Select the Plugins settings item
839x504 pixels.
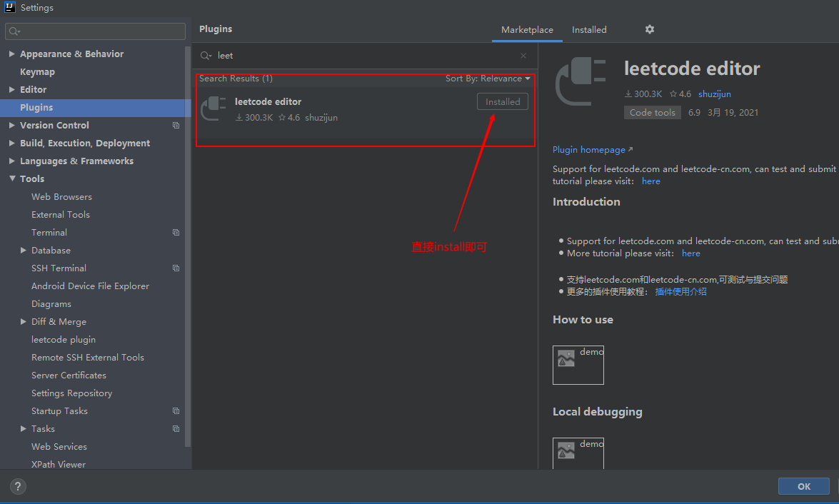pos(95,108)
